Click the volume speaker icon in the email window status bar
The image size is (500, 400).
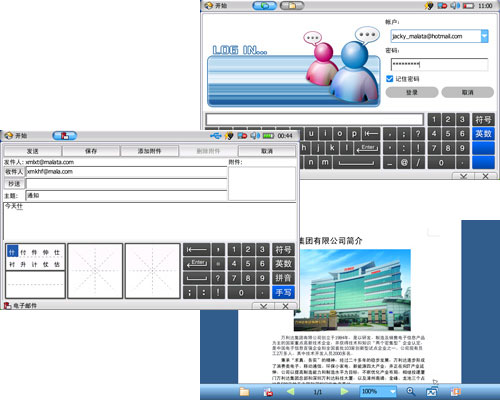(x=255, y=136)
